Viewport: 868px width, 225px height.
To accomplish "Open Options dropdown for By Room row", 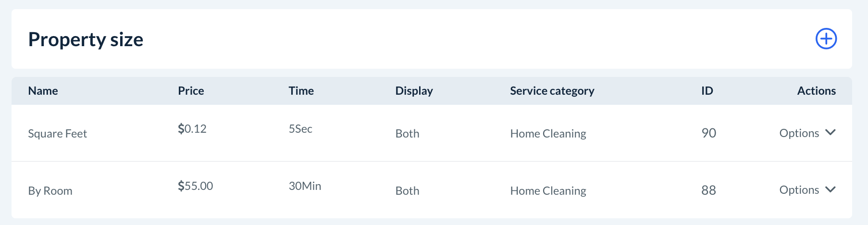I will (799, 190).
